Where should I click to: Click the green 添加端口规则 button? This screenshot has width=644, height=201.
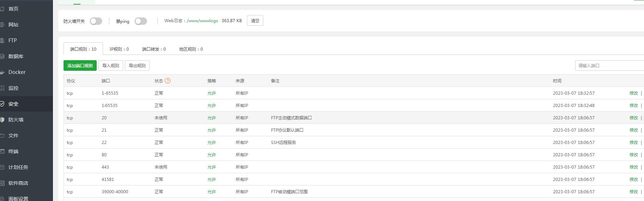click(x=80, y=65)
